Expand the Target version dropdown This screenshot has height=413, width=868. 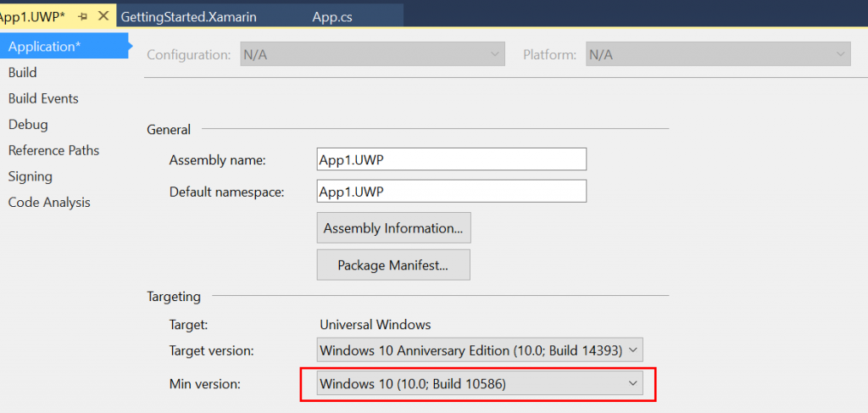[x=480, y=350]
